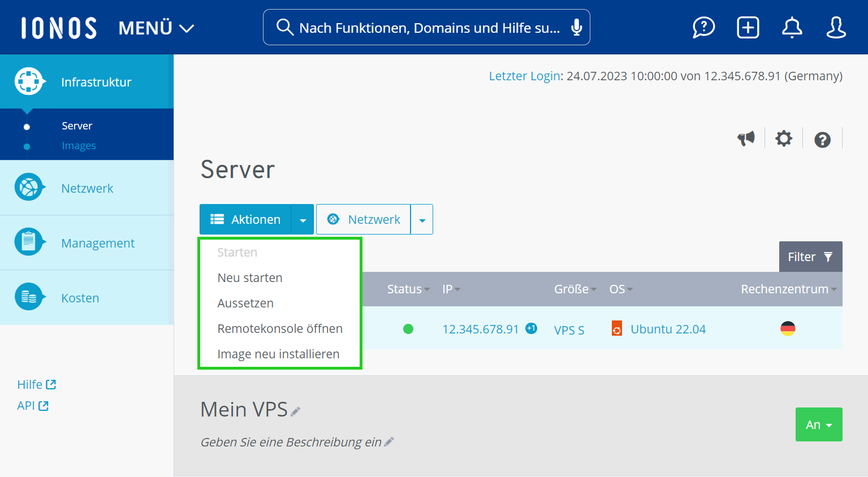Click the Infrastruktur sidebar icon
This screenshot has height=477, width=868.
(x=29, y=82)
